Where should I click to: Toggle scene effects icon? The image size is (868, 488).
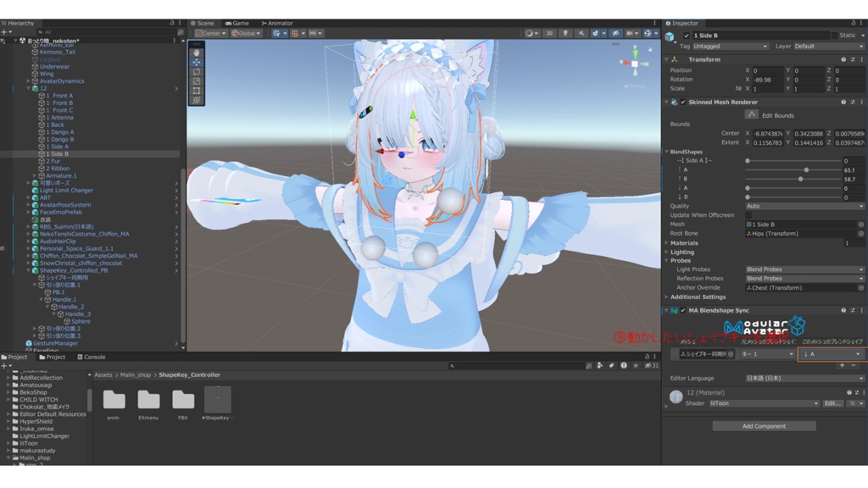point(596,33)
